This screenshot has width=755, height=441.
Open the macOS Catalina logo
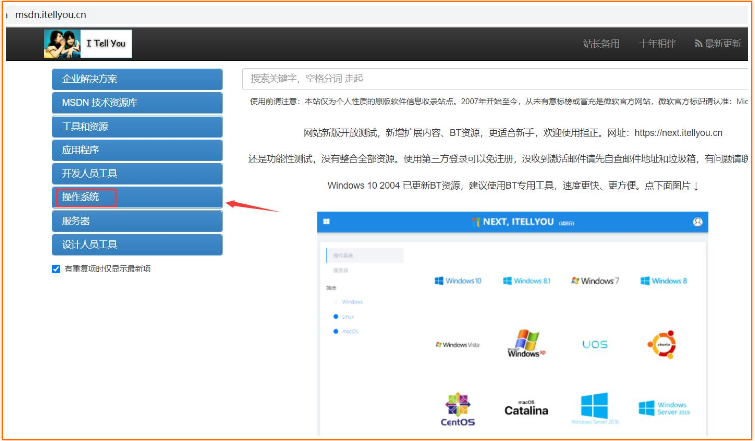(x=526, y=406)
